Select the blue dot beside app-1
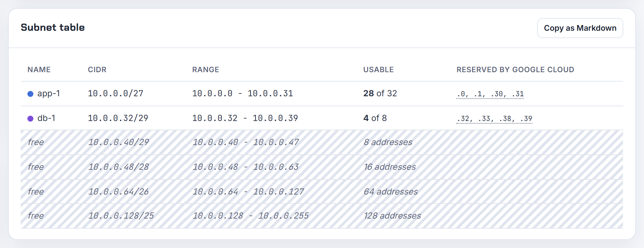 (x=30, y=94)
